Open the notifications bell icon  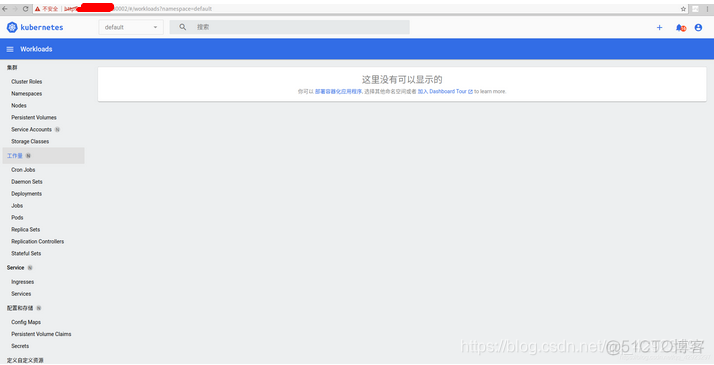tap(680, 28)
